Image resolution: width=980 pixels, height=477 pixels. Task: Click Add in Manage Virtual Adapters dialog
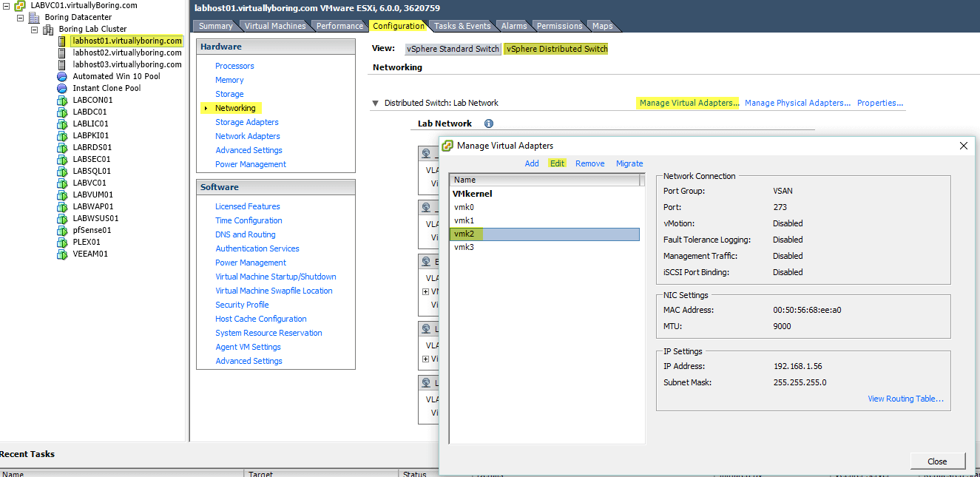click(x=532, y=163)
